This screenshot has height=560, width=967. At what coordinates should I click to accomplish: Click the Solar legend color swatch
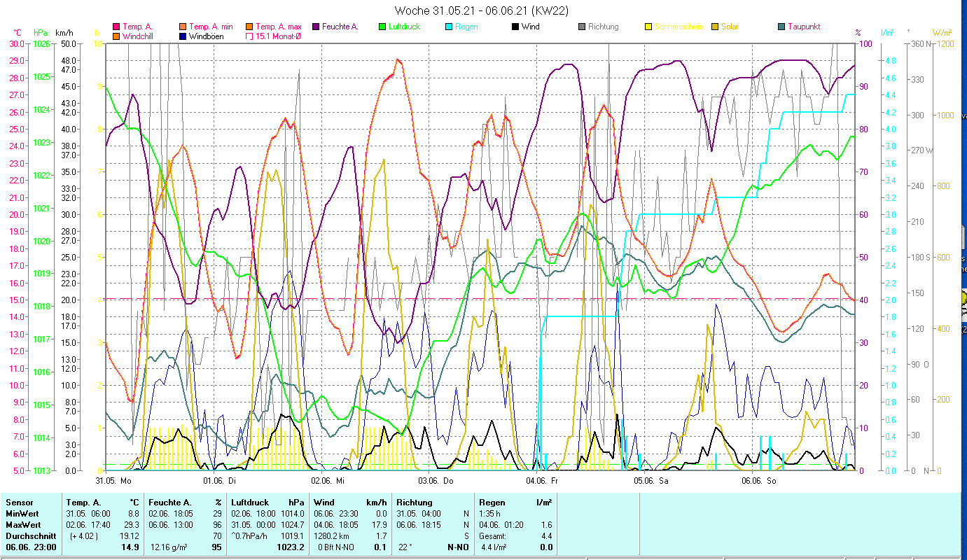715,27
